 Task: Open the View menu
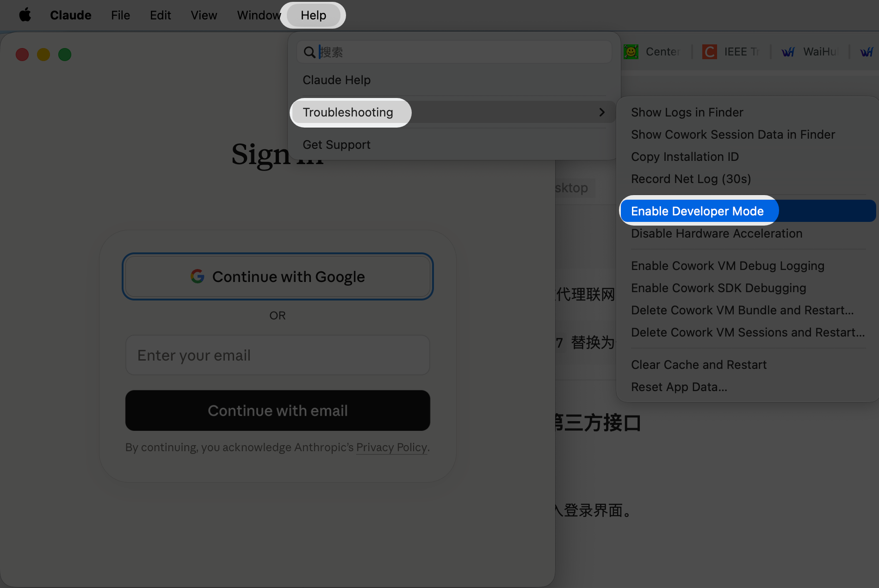[x=204, y=15]
